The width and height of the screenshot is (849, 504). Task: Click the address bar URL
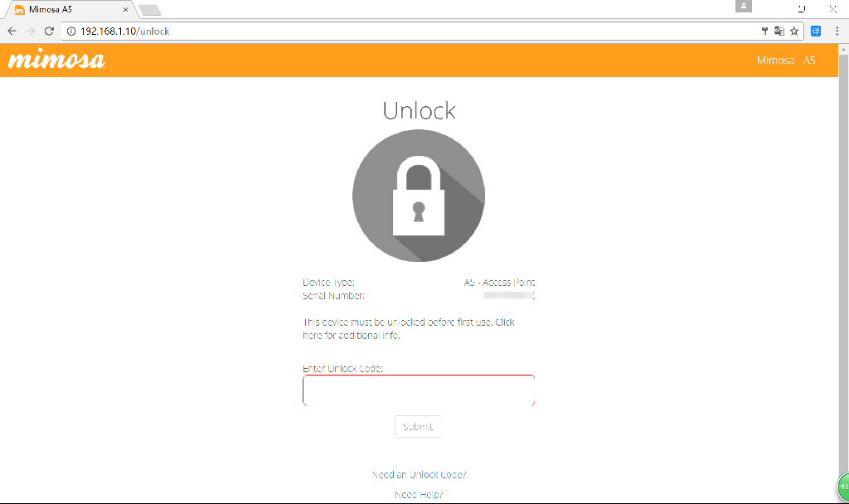coord(125,31)
